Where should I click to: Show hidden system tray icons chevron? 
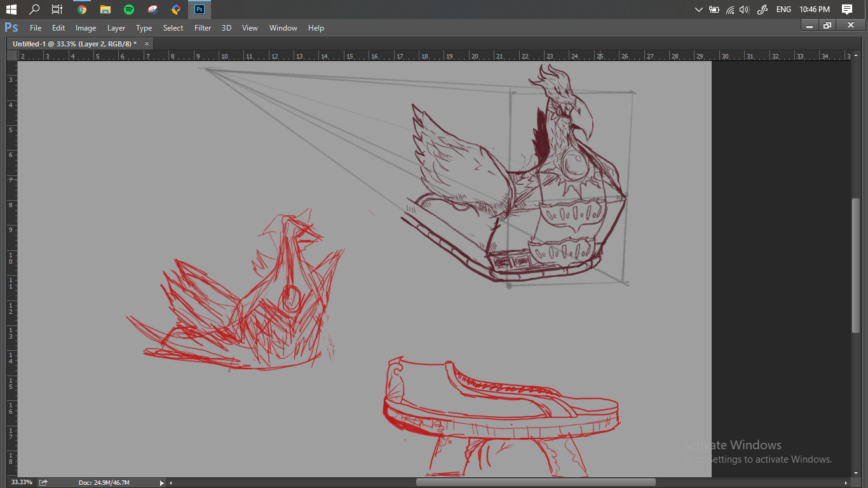point(699,10)
